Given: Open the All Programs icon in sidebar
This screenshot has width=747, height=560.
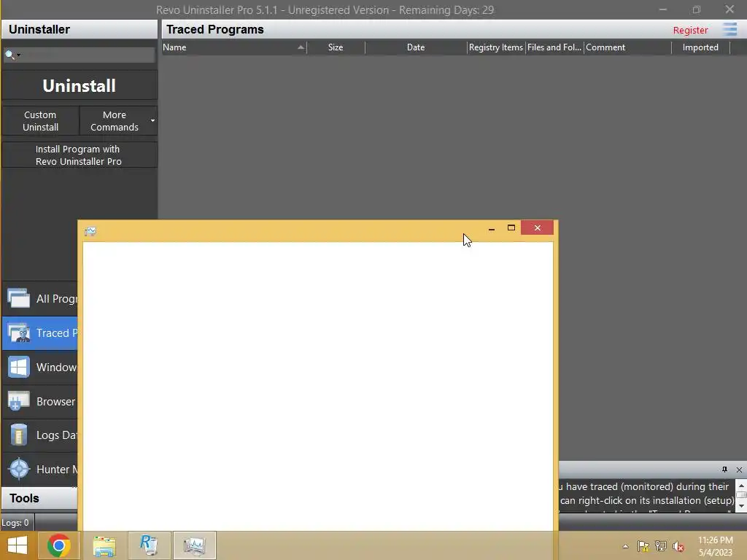Looking at the screenshot, I should (18, 298).
